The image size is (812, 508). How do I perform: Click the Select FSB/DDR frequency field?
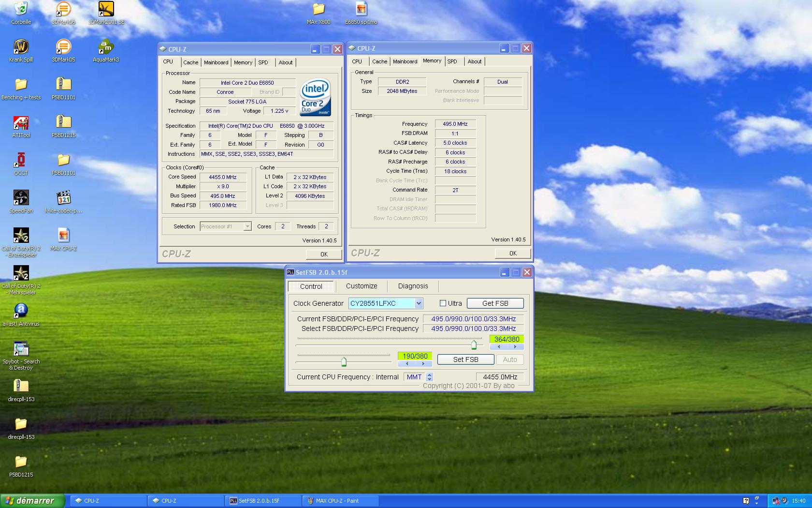474,329
